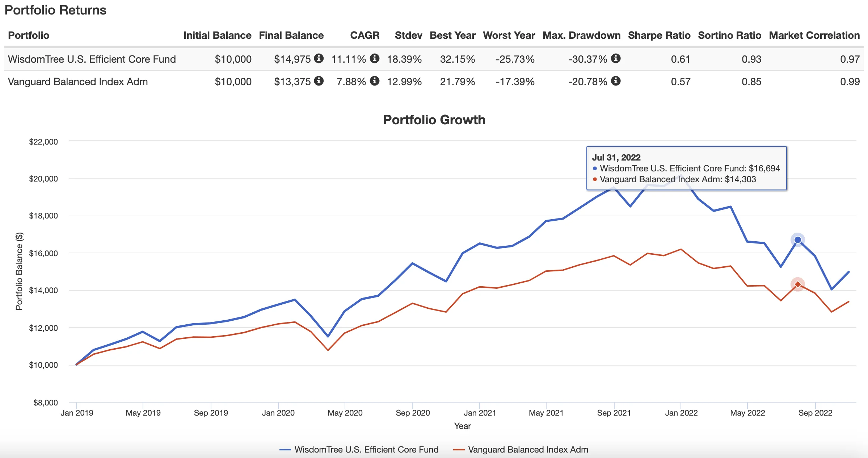Toggle WisdomTree U.S. Efficient Core Fund legend entry

point(359,450)
